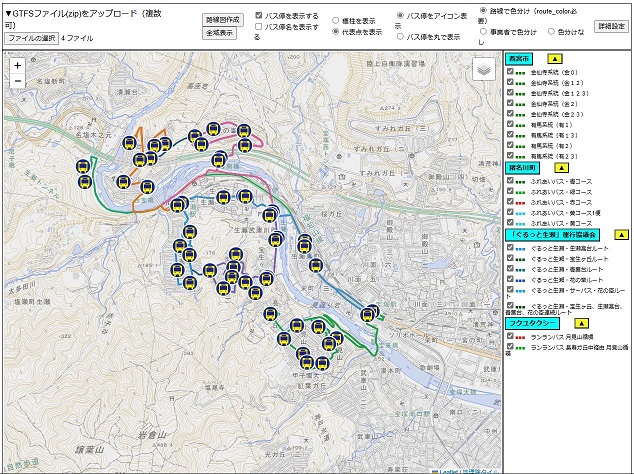Click ファイルの選択 to choose files
The width and height of the screenshot is (634, 474).
click(32, 37)
